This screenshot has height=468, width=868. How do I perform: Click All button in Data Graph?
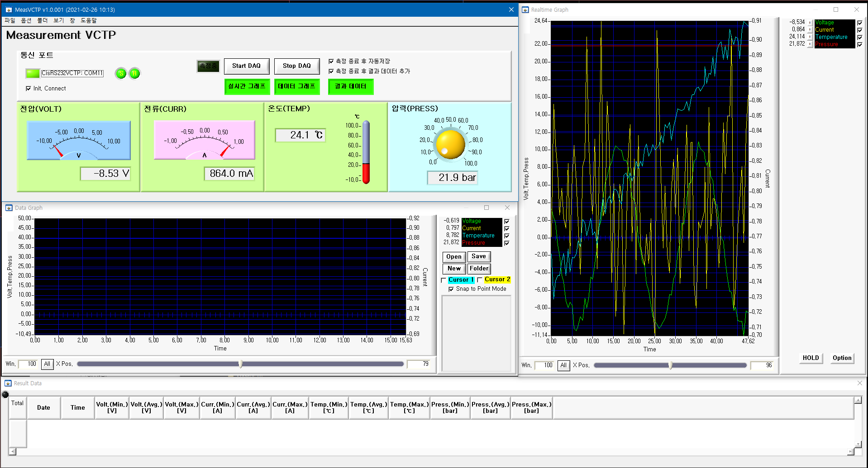47,364
